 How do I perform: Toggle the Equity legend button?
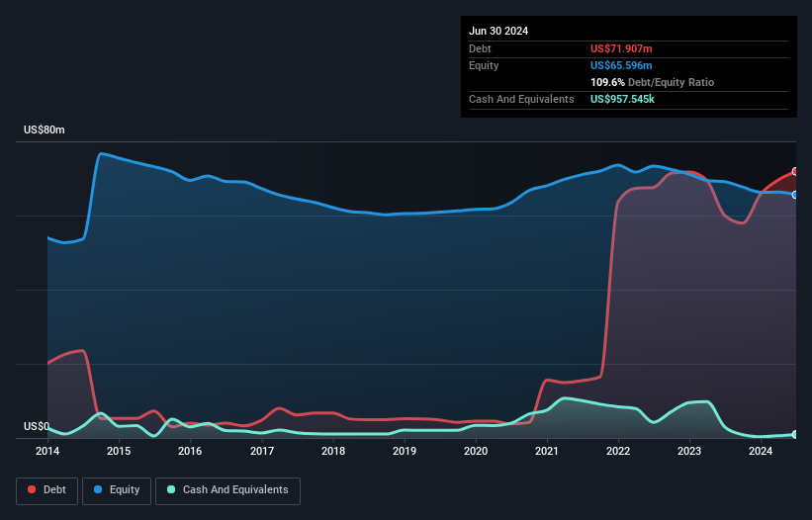point(117,490)
